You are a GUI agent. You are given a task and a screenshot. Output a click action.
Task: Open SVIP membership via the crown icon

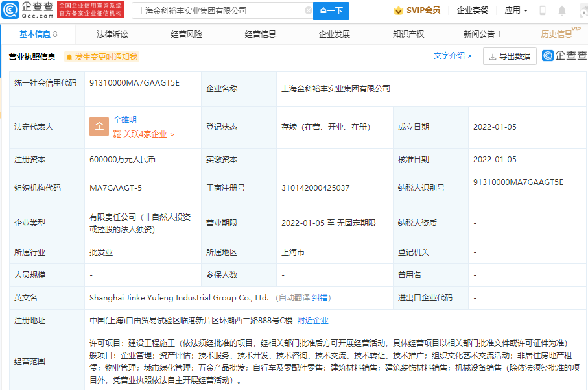click(x=400, y=10)
